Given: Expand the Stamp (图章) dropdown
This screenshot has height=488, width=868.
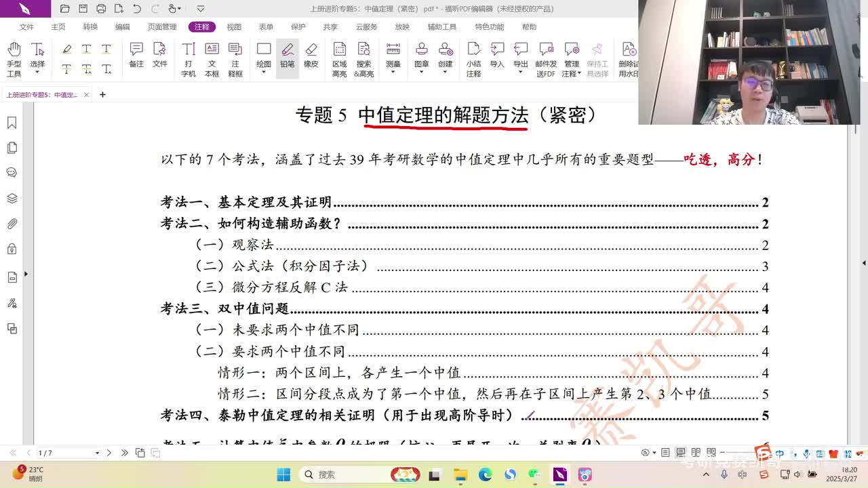Looking at the screenshot, I should [422, 73].
